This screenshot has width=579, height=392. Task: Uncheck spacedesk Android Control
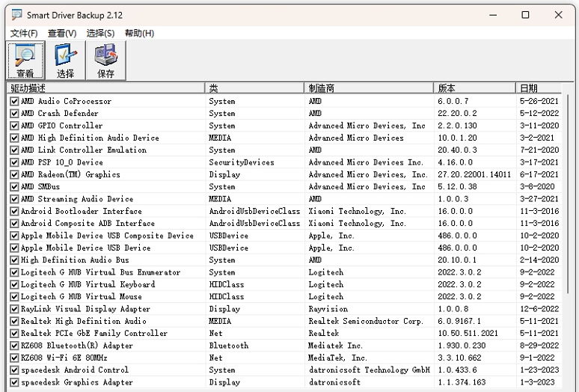(14, 370)
